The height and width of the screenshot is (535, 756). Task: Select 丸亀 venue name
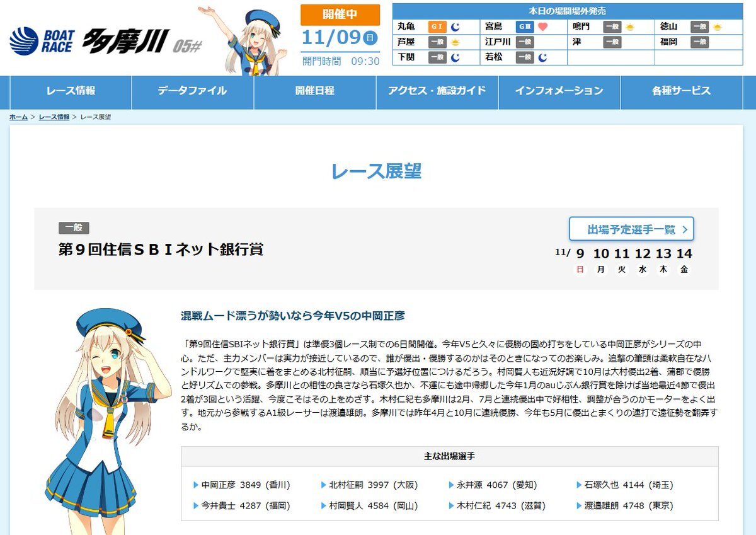(406, 27)
